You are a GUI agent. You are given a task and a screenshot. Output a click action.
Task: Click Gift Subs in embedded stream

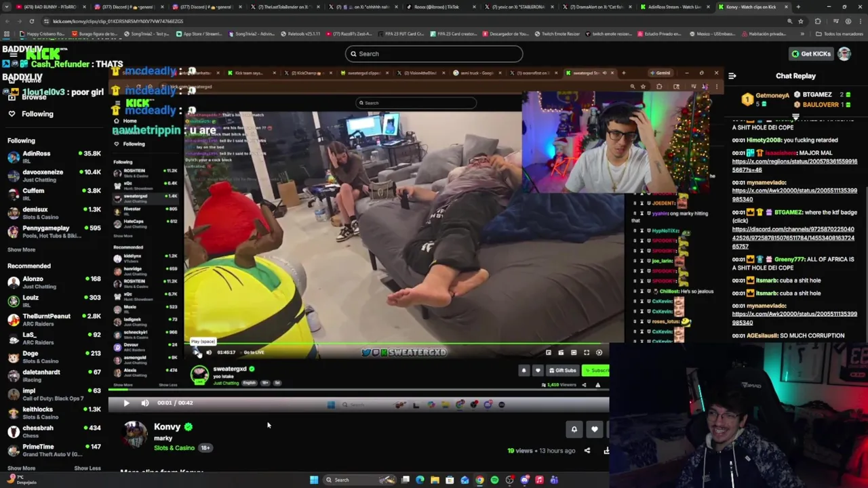click(x=563, y=371)
